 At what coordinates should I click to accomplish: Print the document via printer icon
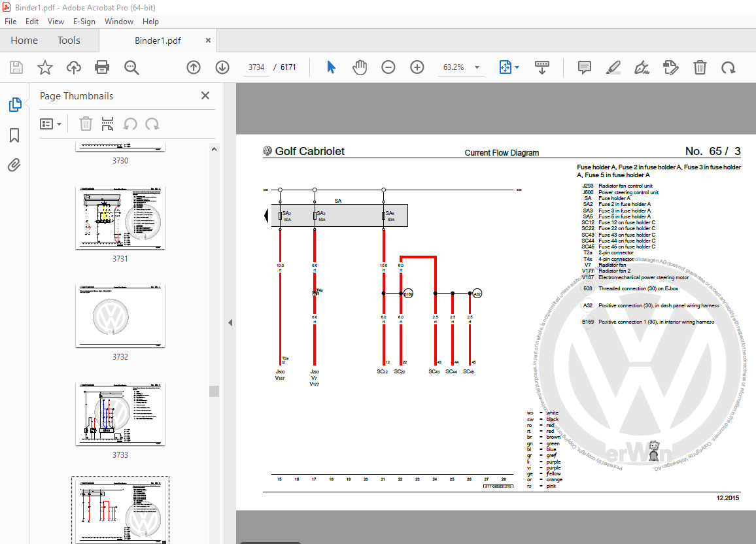coord(102,67)
